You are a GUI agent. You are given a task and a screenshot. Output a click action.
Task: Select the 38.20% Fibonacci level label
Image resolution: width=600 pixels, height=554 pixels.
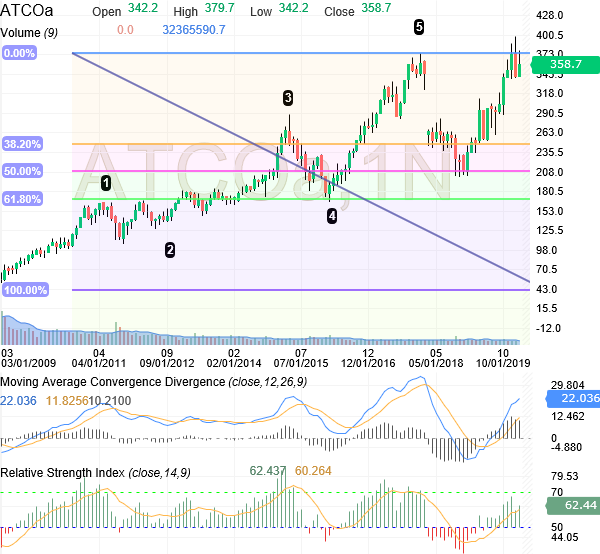pos(22,144)
